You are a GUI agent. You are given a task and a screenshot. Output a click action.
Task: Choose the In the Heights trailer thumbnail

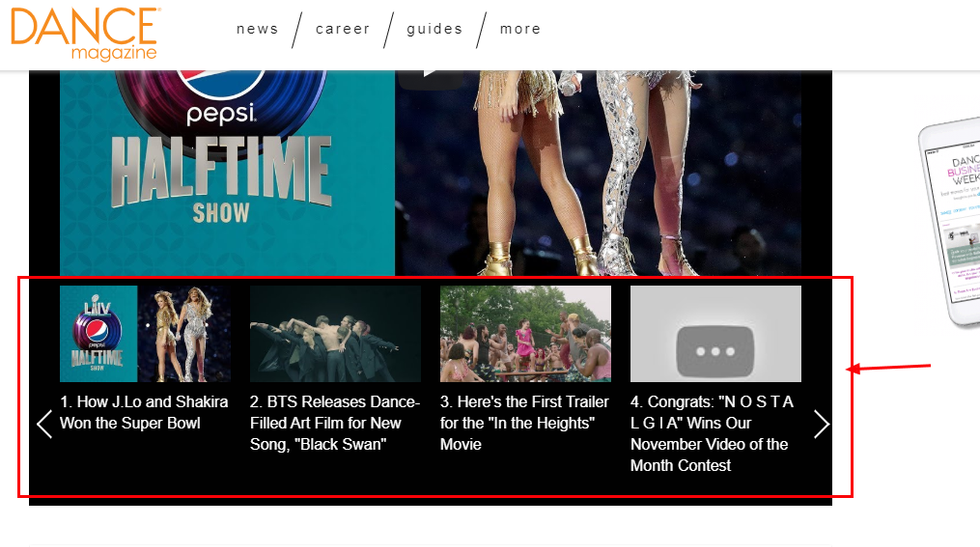pos(525,333)
